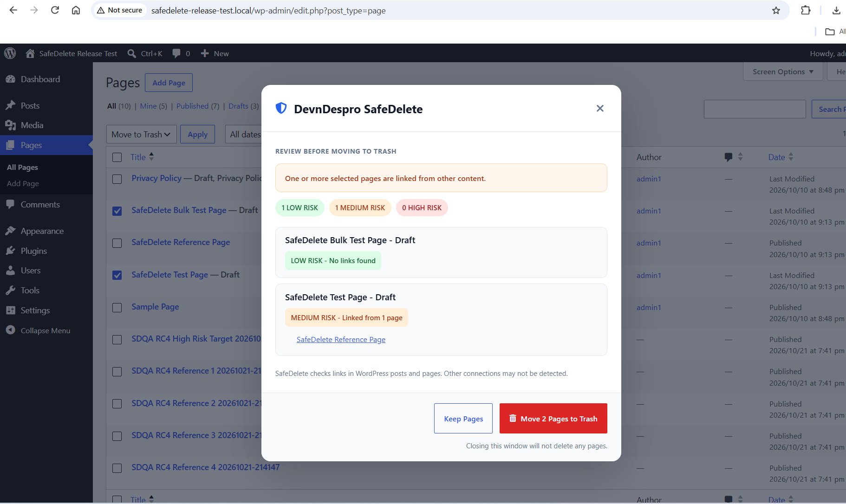This screenshot has width=846, height=504.
Task: Click the Add Page button
Action: point(169,83)
